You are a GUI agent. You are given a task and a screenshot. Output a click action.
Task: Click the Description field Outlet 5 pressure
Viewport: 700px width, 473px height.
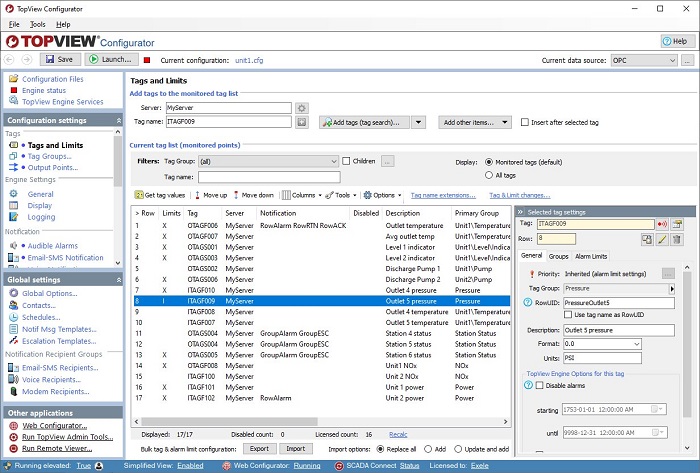pos(619,331)
